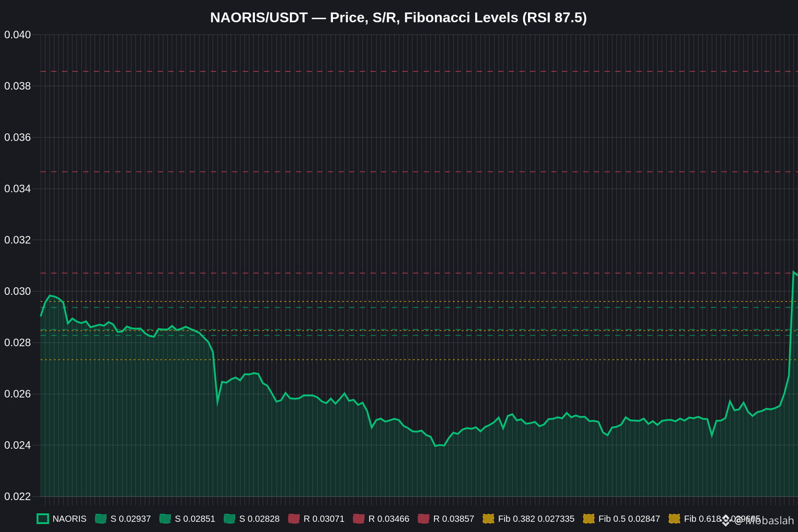Click the 0.022 y-axis label
The image size is (798, 532).
coord(18,497)
